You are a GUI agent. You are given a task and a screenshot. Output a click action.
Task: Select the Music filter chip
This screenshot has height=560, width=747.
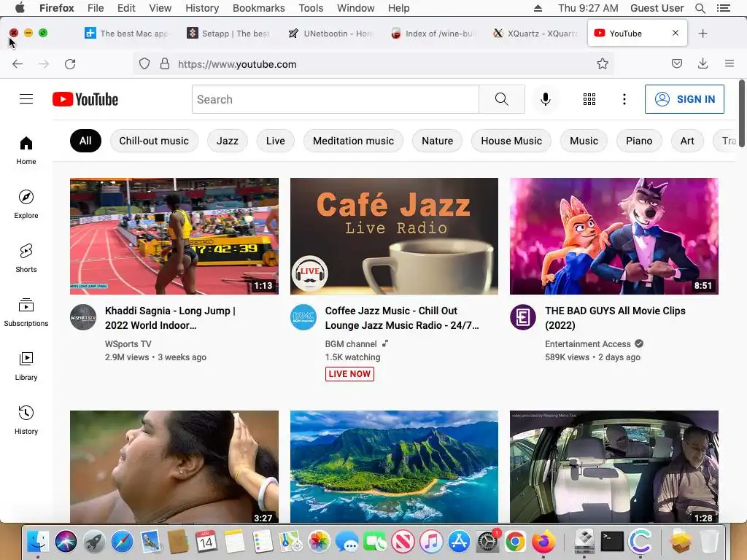coord(584,141)
